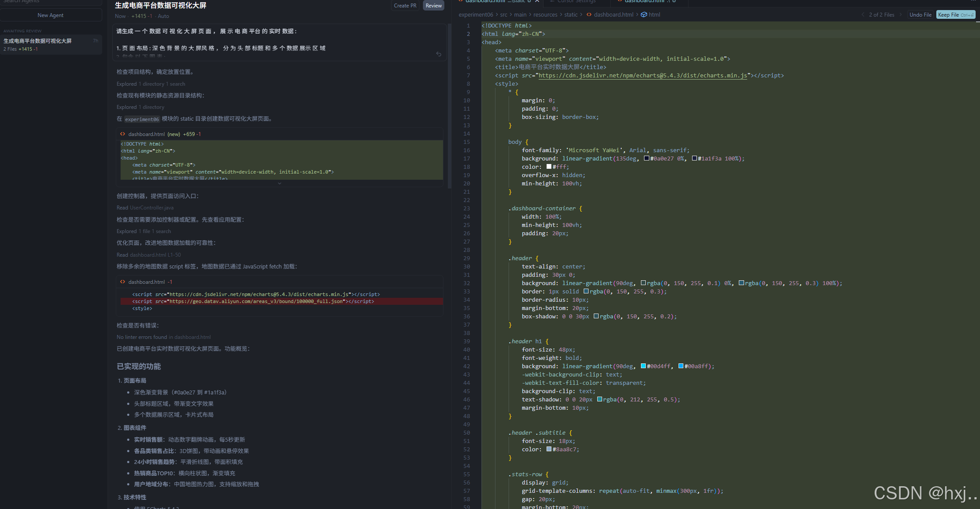Click html symbol icon in breadcrumb

[x=644, y=15]
